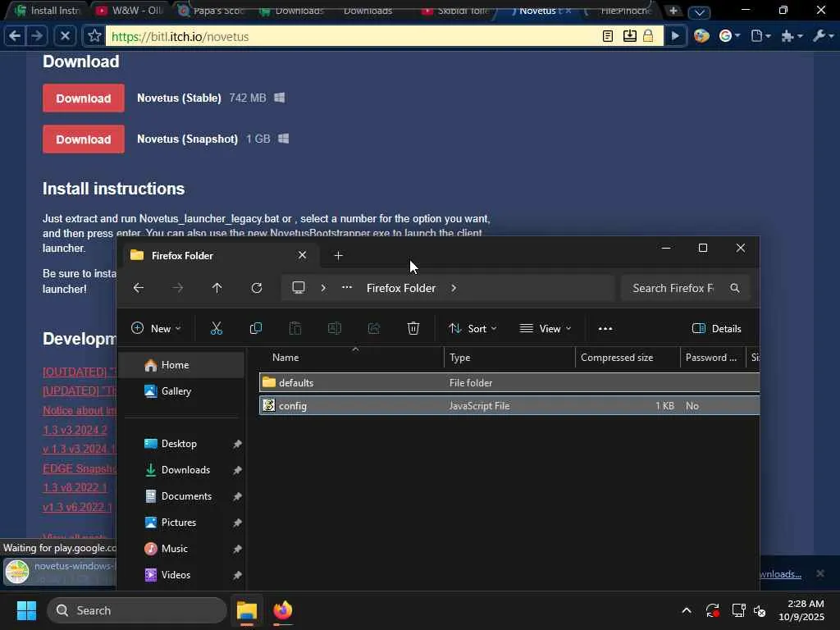Viewport: 840px width, 630px height.
Task: Open the New item dropdown
Action: pos(156,328)
